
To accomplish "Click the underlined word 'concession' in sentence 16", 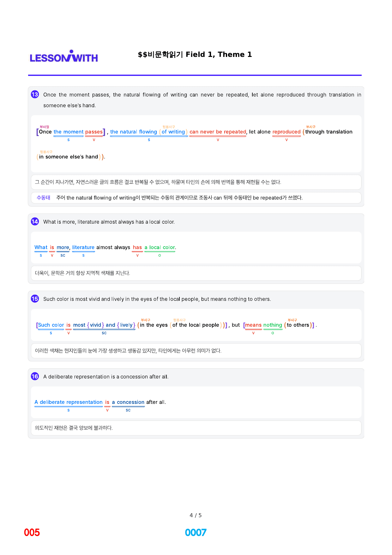I will tap(130, 402).
